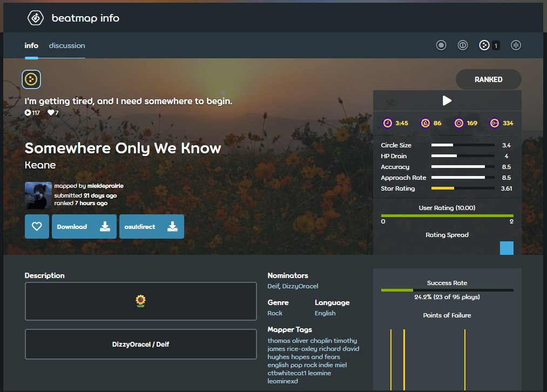Image resolution: width=547 pixels, height=392 pixels.
Task: Click the favourites heart count showing 7
Action: coord(53,113)
